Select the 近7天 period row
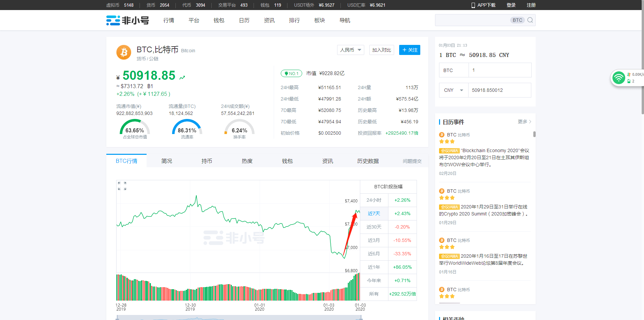Screen dimensions: 644x320 point(388,213)
